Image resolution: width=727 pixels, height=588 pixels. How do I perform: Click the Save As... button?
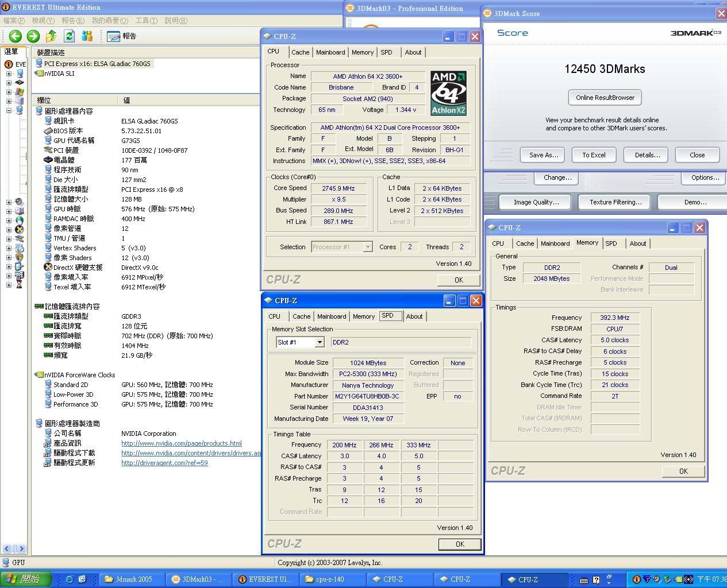543,155
